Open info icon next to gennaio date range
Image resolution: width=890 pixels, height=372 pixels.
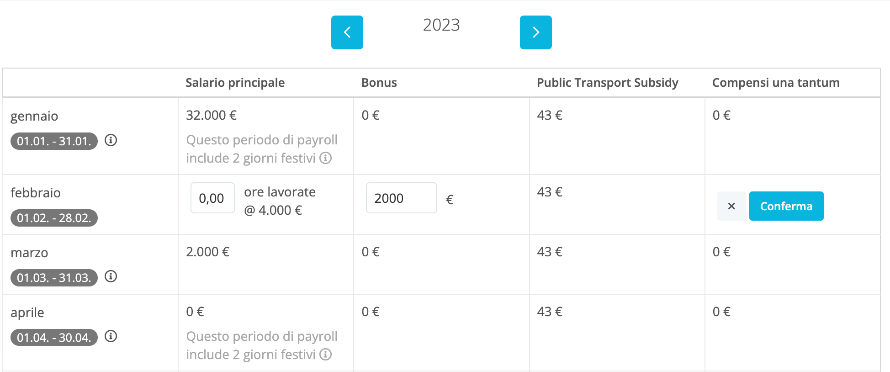click(x=111, y=140)
